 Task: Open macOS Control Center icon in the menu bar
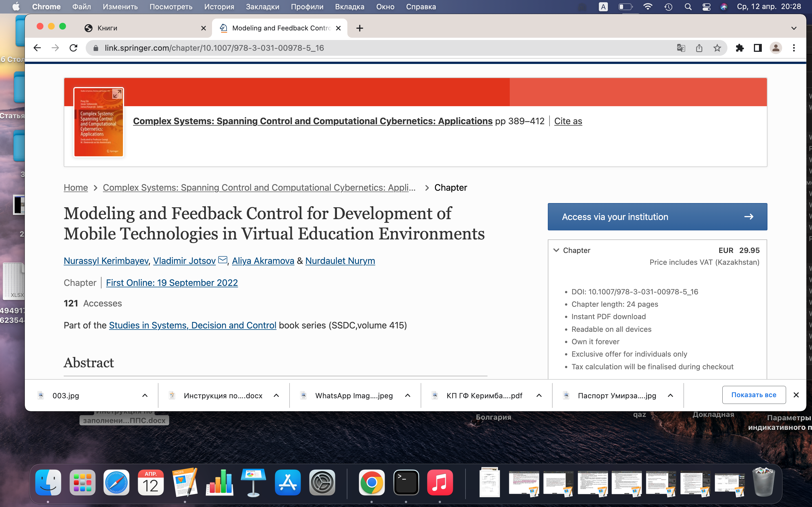point(706,7)
